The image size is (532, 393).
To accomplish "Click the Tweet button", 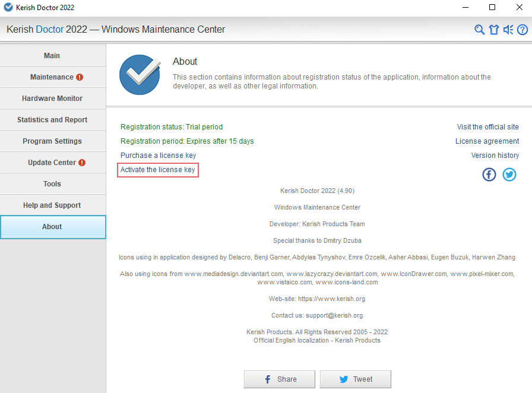I will pos(356,379).
